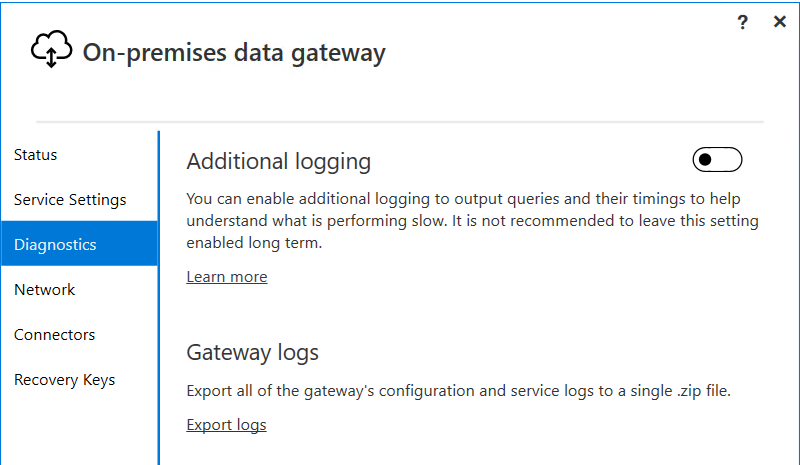Click the black knob inside logging switch

(705, 160)
